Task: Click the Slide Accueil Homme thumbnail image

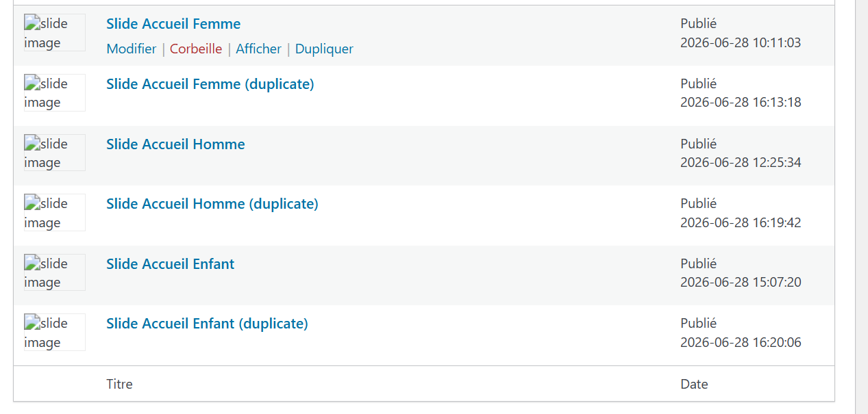Action: (55, 153)
